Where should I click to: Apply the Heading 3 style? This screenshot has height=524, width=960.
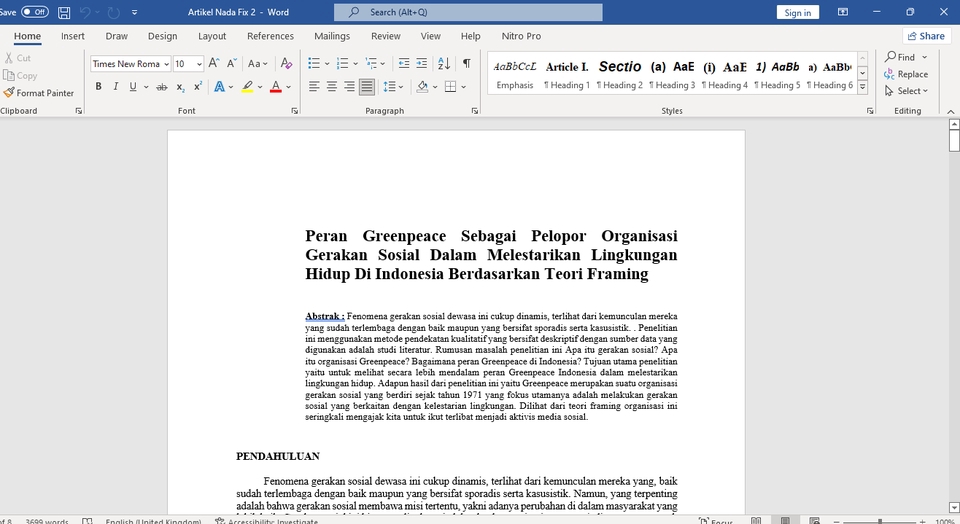(x=672, y=75)
